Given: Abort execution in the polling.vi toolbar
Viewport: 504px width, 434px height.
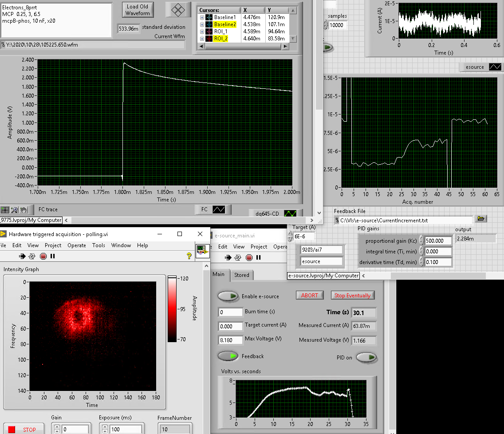Looking at the screenshot, I should 43,256.
